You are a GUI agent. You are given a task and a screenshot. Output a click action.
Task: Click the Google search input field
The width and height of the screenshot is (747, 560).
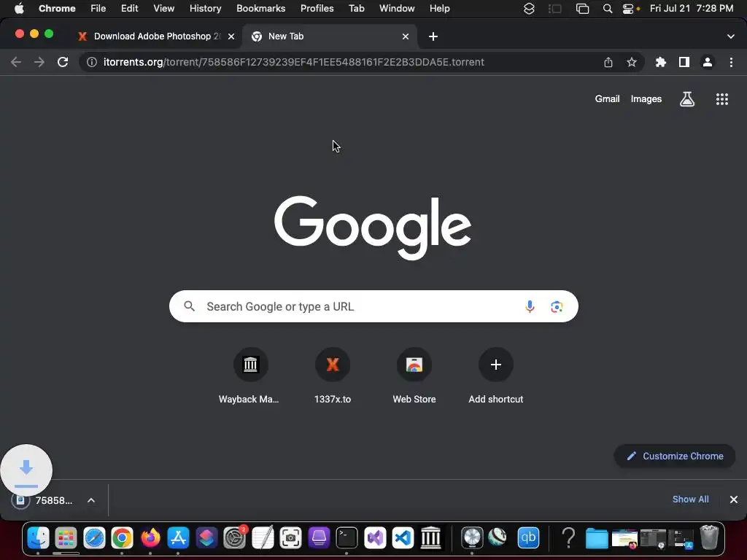[x=373, y=306]
